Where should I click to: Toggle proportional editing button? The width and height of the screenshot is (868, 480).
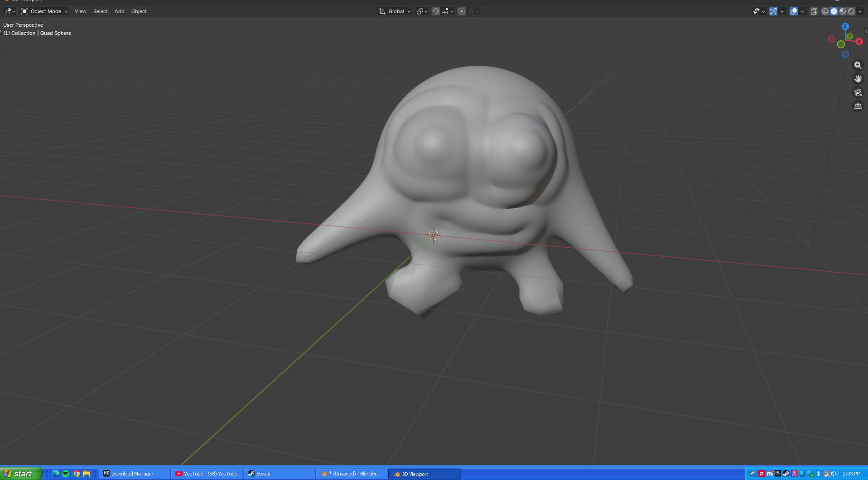pos(462,11)
